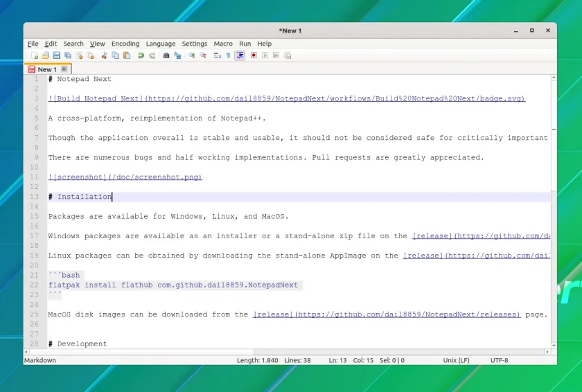Undo the last edit with green arrow

point(141,55)
